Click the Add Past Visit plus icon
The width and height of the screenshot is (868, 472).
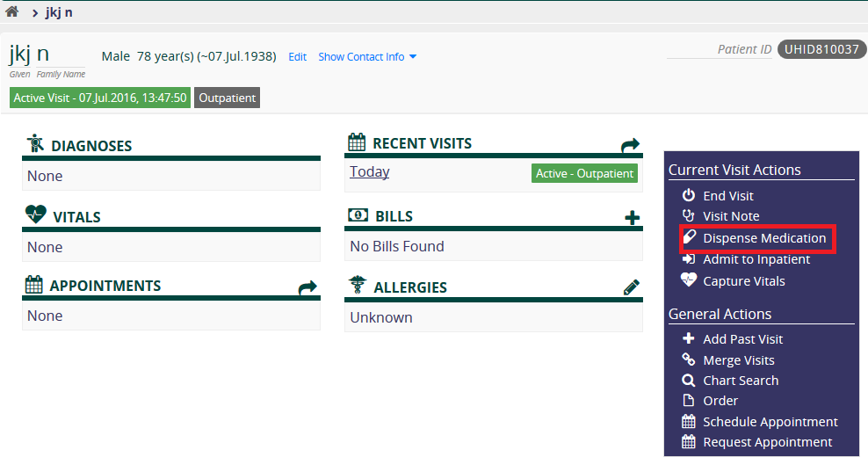[x=688, y=338]
